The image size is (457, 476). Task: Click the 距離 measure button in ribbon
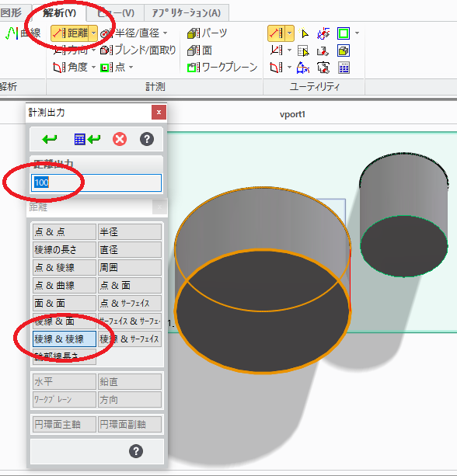(70, 33)
